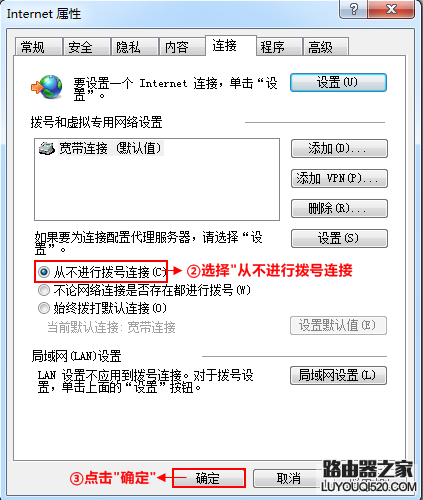Select 宽带连接 (默认值) list entry
The width and height of the screenshot is (423, 500).
pos(101,148)
